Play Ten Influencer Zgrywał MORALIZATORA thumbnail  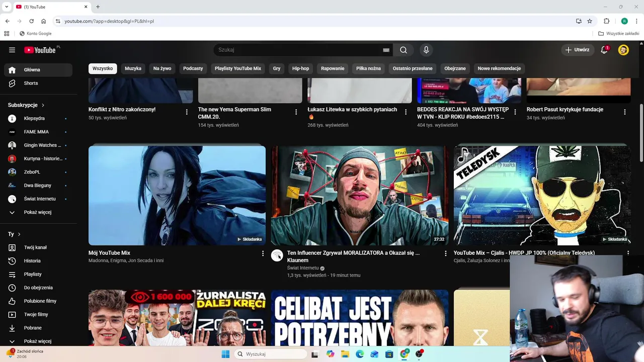point(360,196)
